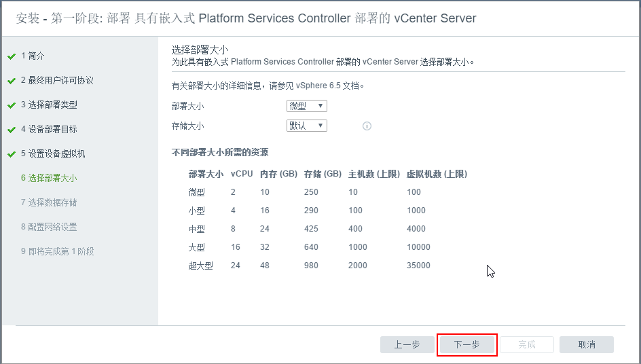Go to step 1 简介
Image resolution: width=641 pixels, height=364 pixels.
(33, 56)
